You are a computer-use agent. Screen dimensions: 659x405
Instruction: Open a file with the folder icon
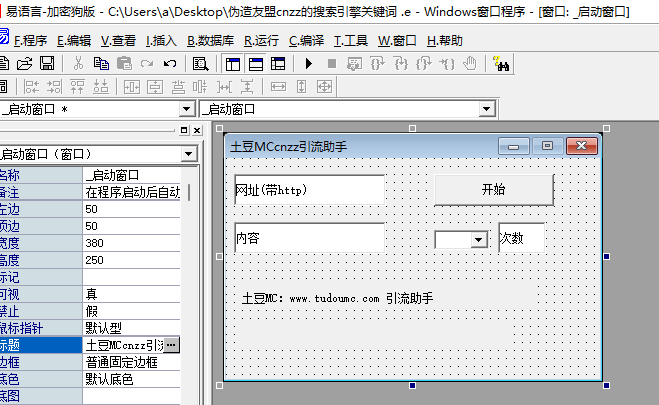[x=24, y=64]
